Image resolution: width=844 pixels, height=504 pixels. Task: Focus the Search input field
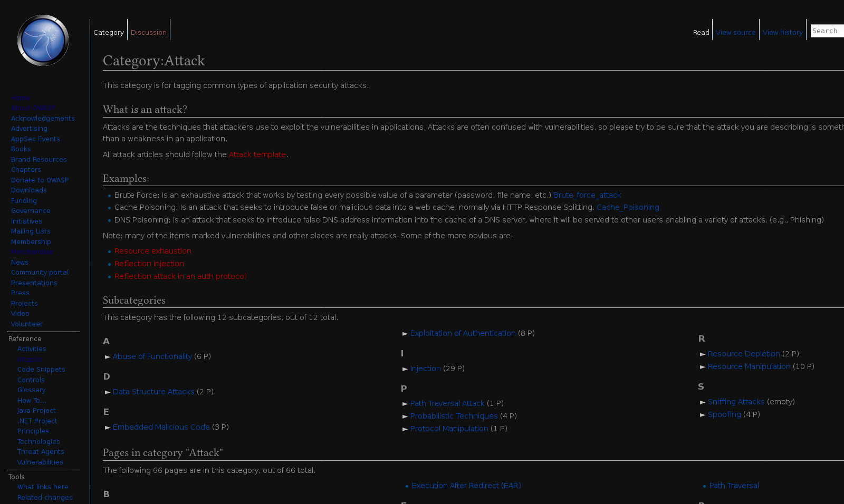827,31
